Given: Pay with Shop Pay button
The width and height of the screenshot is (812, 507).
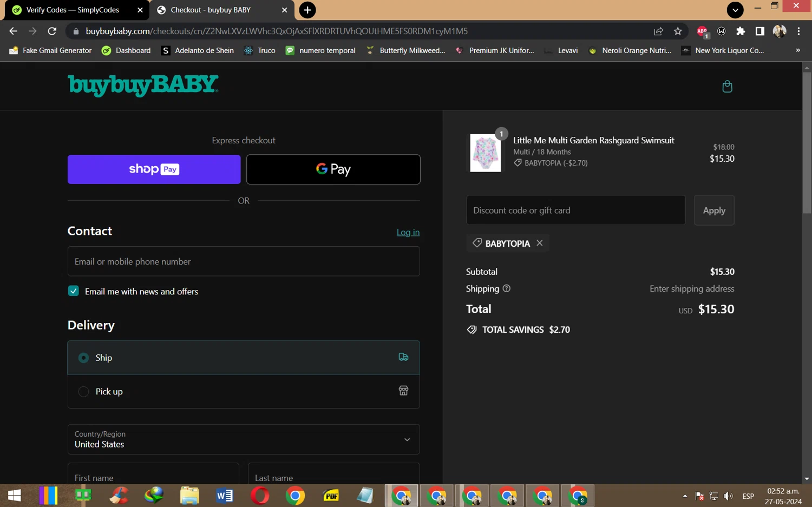Looking at the screenshot, I should (x=154, y=169).
